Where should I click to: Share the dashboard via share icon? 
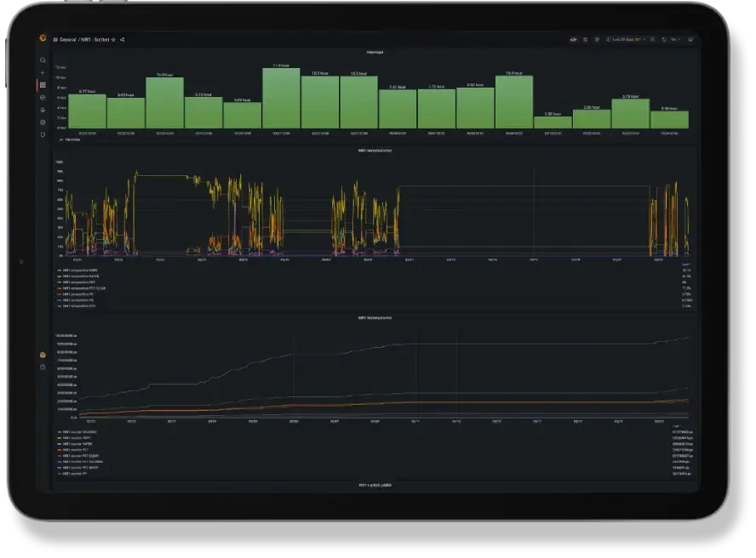[123, 40]
